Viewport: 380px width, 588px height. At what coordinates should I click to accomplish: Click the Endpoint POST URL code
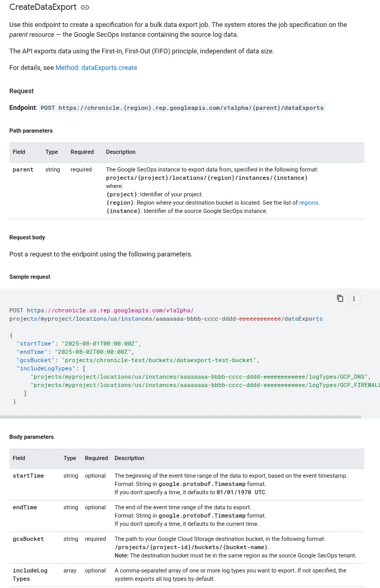click(x=182, y=108)
